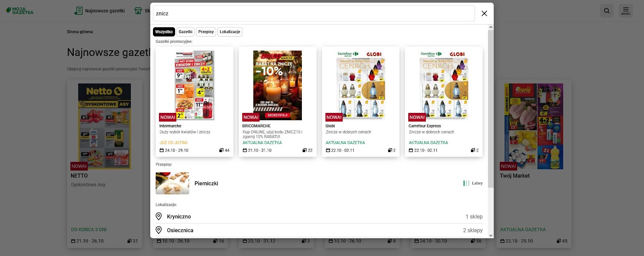Click 'JUŻ OD JUTRA!' label on Intermarche
This screenshot has height=256, width=644.
click(x=173, y=143)
